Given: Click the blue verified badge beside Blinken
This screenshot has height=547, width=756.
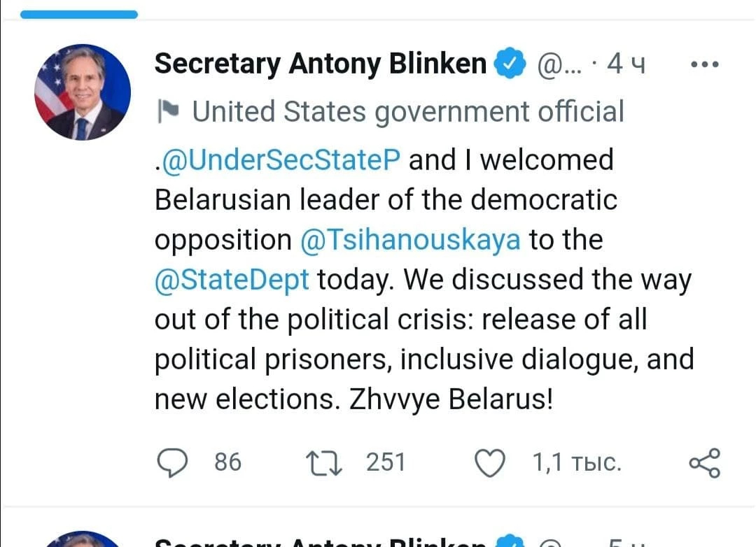Looking at the screenshot, I should 510,63.
